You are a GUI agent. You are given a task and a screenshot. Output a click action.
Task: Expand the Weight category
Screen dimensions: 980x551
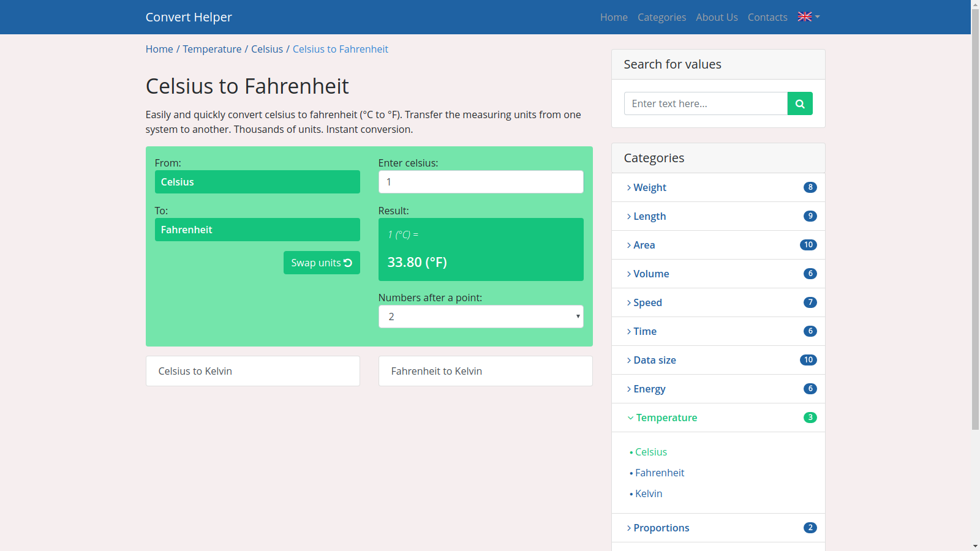pos(650,187)
